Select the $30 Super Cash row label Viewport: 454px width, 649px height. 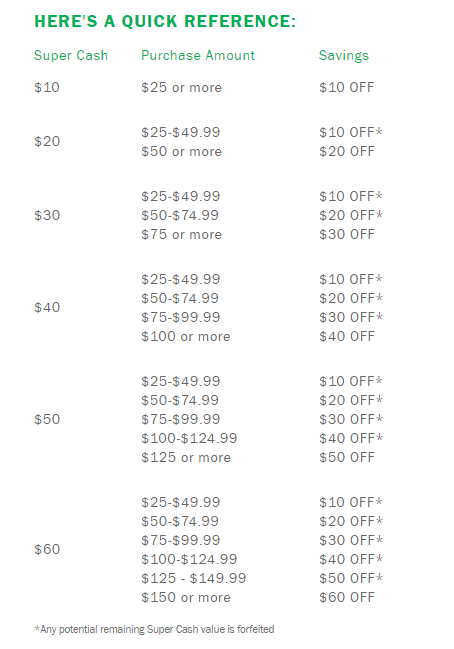(47, 215)
